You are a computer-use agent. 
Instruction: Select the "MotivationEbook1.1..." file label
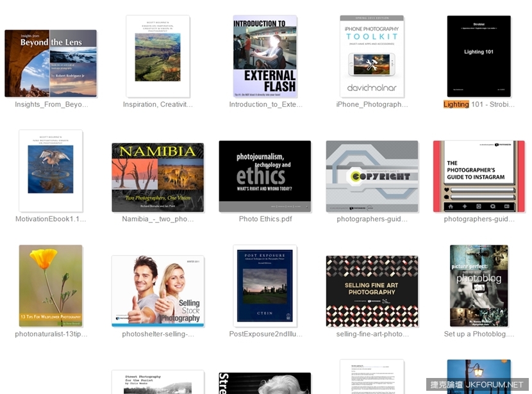tap(51, 219)
